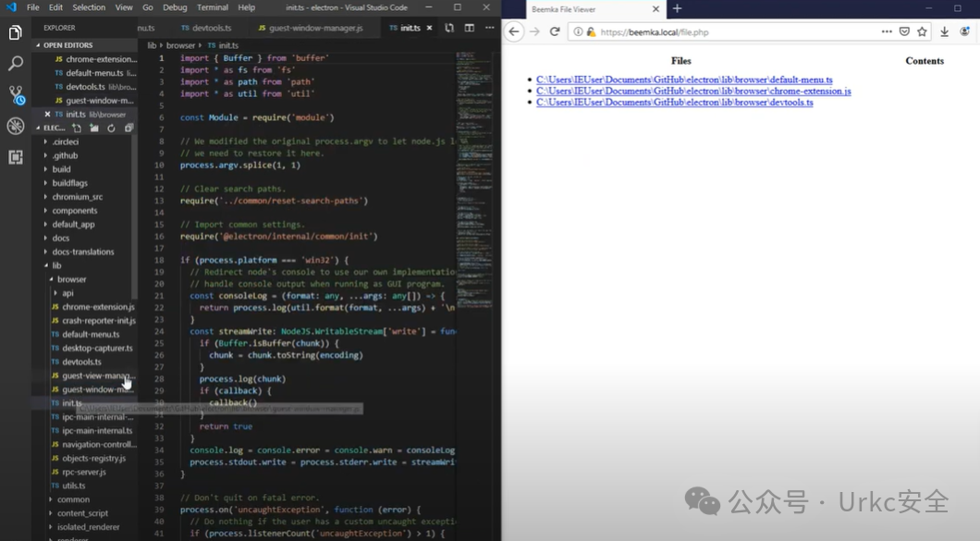Viewport: 980px width, 541px height.
Task: Click New File icon in ELECTRON header
Action: coord(76,128)
